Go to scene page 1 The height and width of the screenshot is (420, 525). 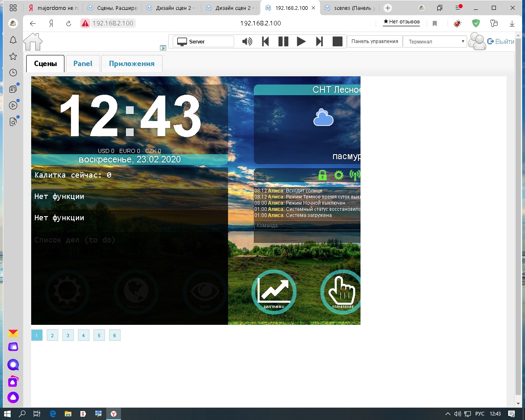pyautogui.click(x=37, y=336)
